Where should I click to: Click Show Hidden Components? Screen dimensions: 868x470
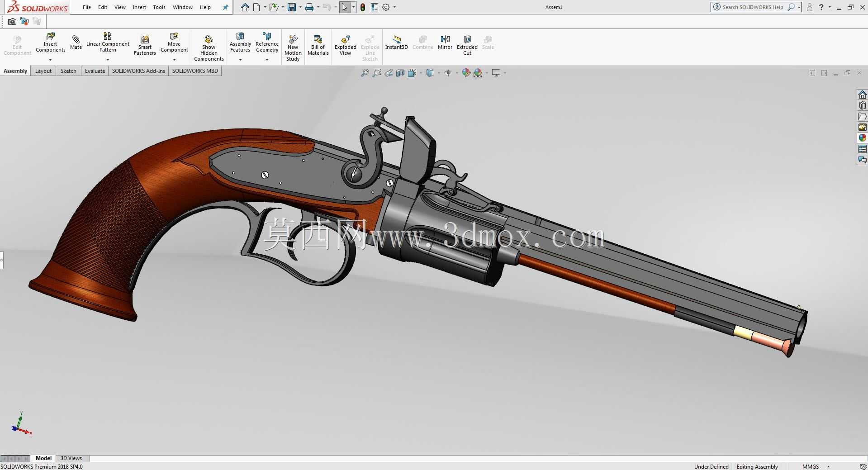(x=209, y=48)
